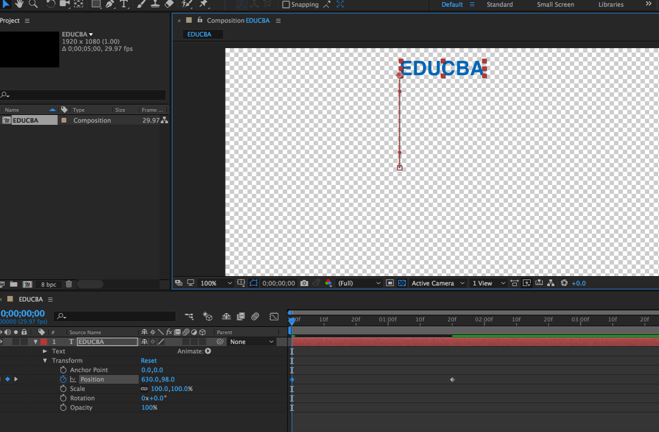Expand the Text property group
Screen dimensions: 659x432
pos(45,351)
